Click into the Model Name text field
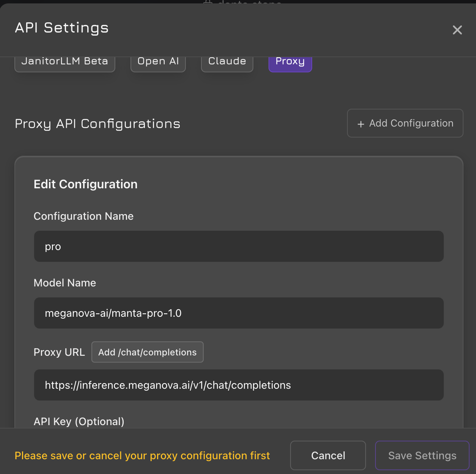This screenshot has width=476, height=474. click(239, 313)
